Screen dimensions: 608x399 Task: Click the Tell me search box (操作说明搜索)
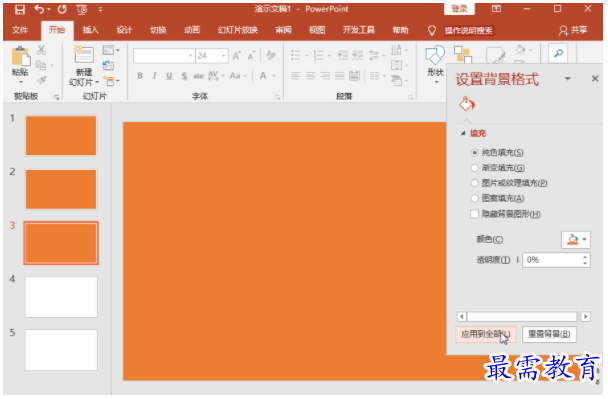[x=468, y=31]
